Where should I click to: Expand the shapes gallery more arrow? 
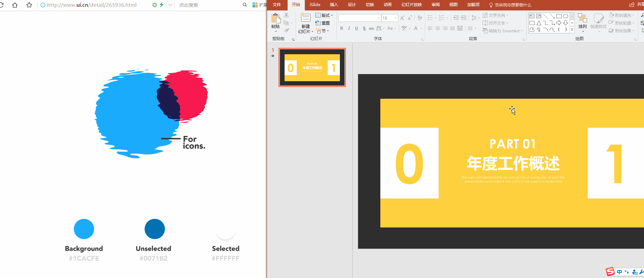[x=572, y=30]
